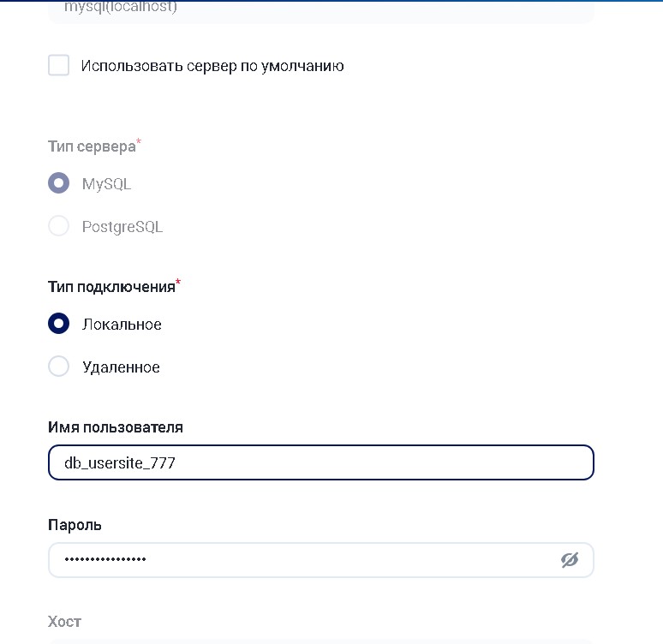The height and width of the screenshot is (644, 663).
Task: Click the 'Хост' field label
Action: click(x=64, y=622)
